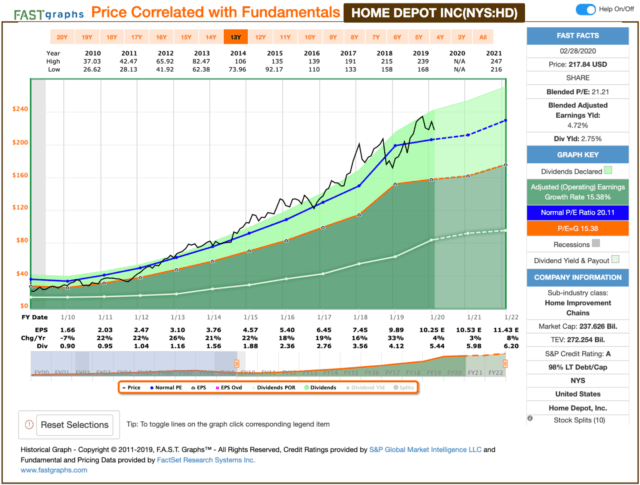Click the HOME DEPOT INC(NYS:HD) title
This screenshot has width=640, height=485.
434,13
